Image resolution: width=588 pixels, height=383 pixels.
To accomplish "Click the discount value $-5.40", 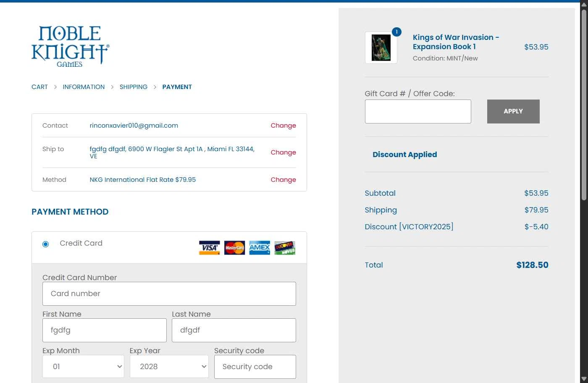I will pyautogui.click(x=536, y=227).
